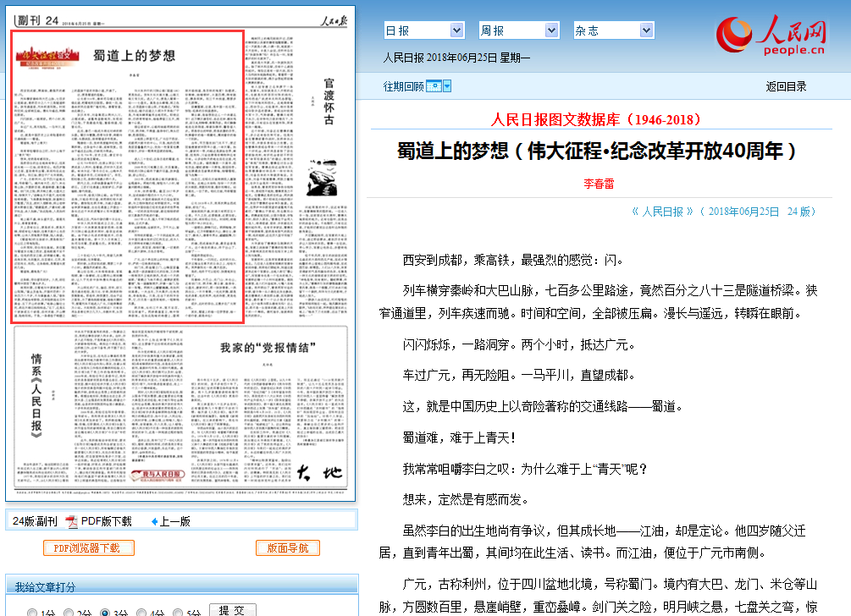This screenshot has height=616, width=851.
Task: Click the 版面导航 button
Action: (x=288, y=548)
